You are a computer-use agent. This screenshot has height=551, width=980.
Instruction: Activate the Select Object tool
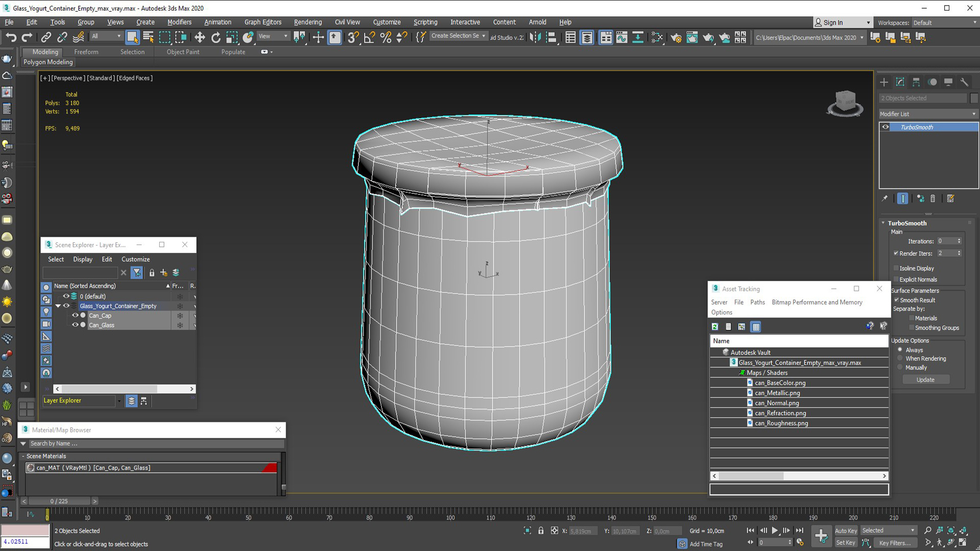(x=132, y=37)
